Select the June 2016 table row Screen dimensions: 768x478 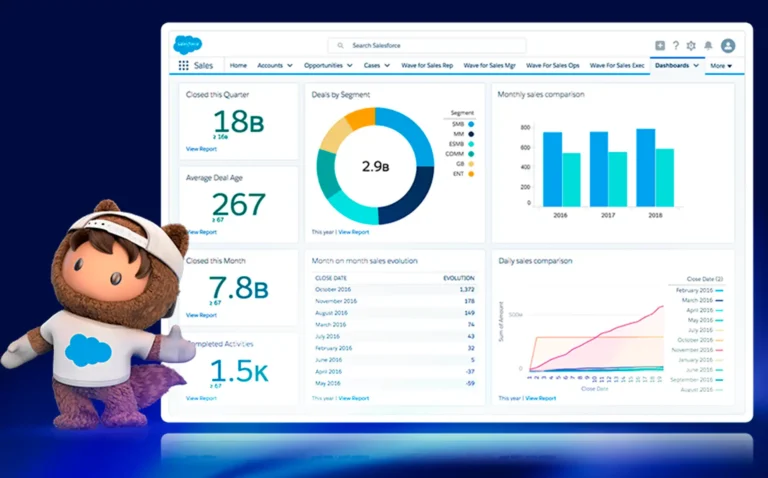click(395, 360)
